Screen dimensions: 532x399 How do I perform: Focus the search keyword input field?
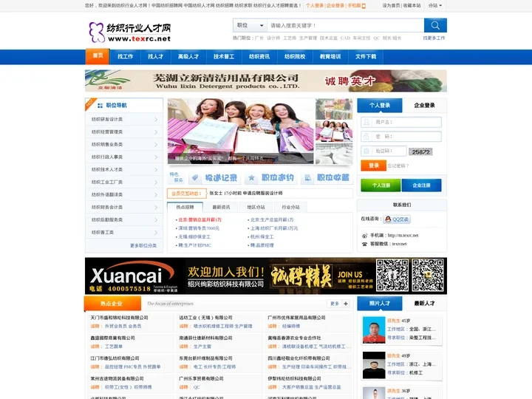(345, 25)
